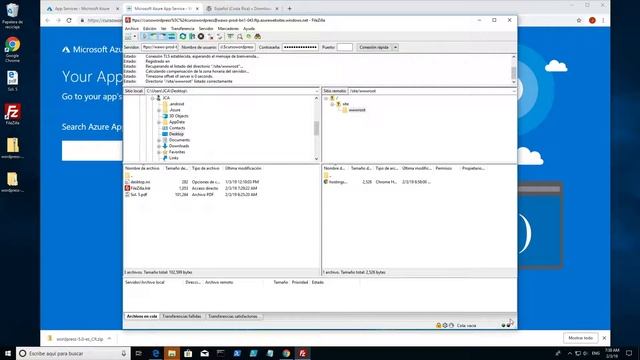Sort local files by Última modificación
The width and height of the screenshot is (640, 360).
(243, 168)
